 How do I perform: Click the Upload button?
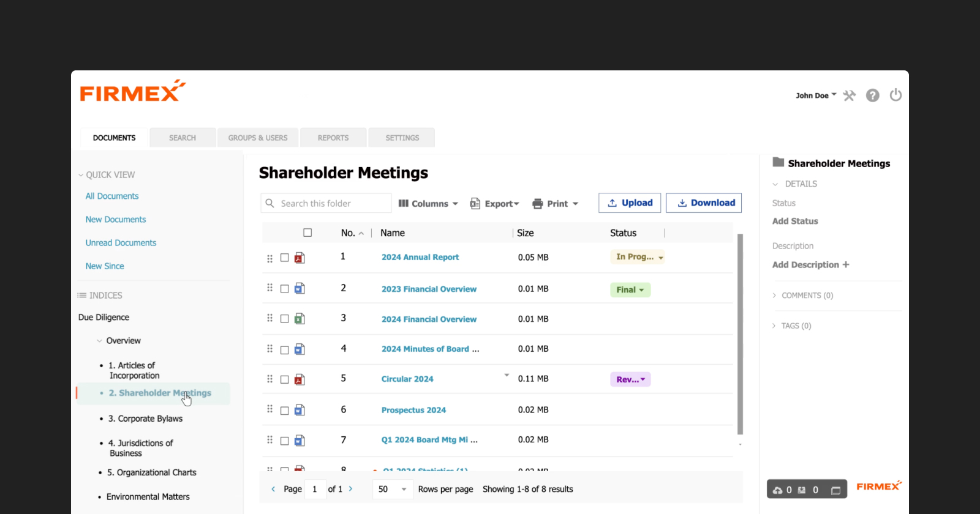(x=630, y=203)
